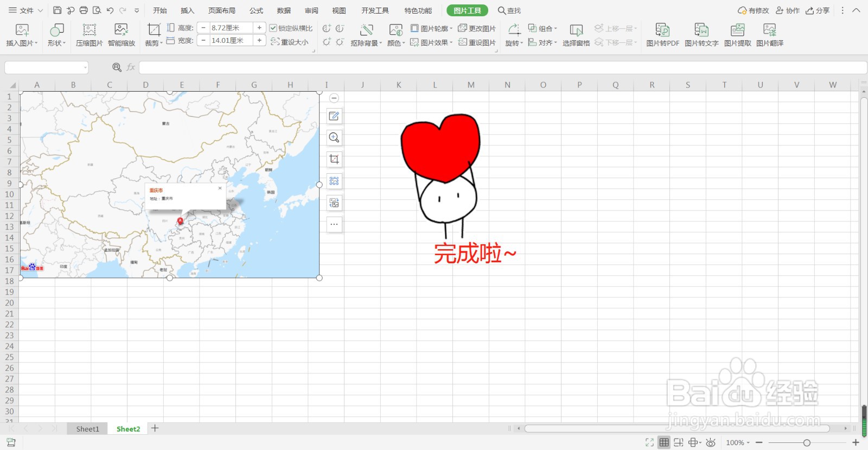This screenshot has width=868, height=450.
Task: Decrease picture width with minus stepper
Action: coord(203,40)
